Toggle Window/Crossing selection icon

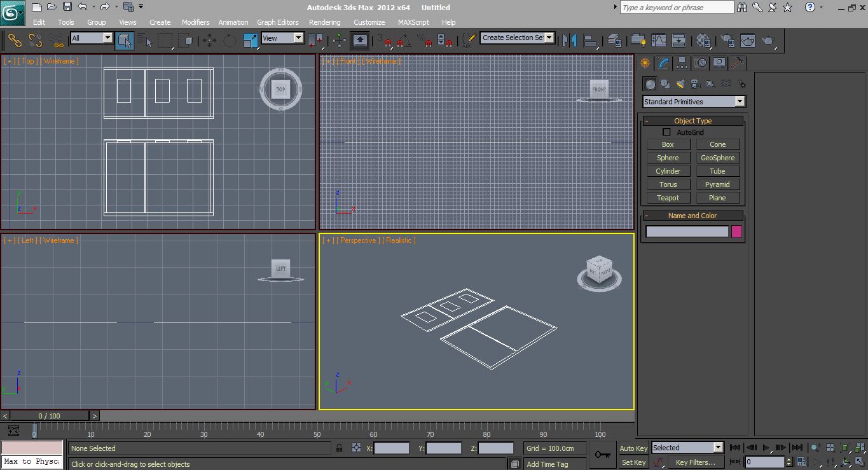tap(186, 41)
